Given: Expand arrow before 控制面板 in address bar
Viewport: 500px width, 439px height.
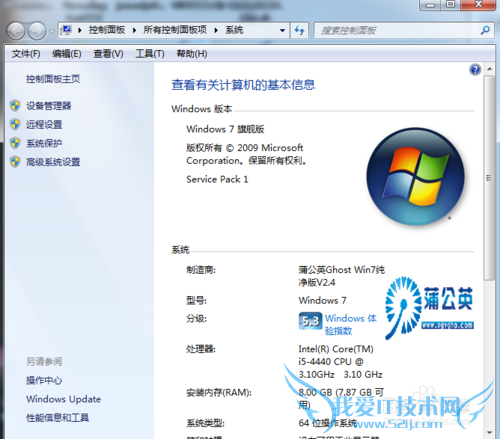Looking at the screenshot, I should click(x=80, y=30).
